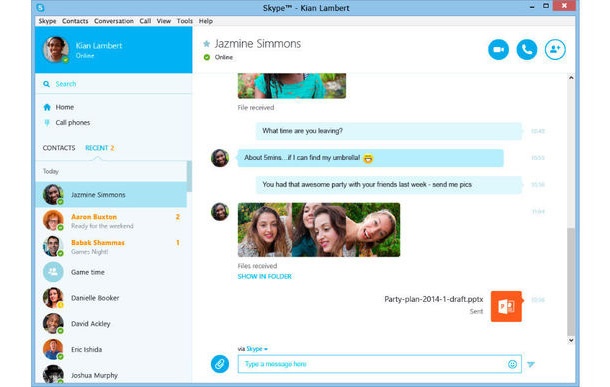610x387 pixels.
Task: Go to Home in the sidebar
Action: [65, 107]
